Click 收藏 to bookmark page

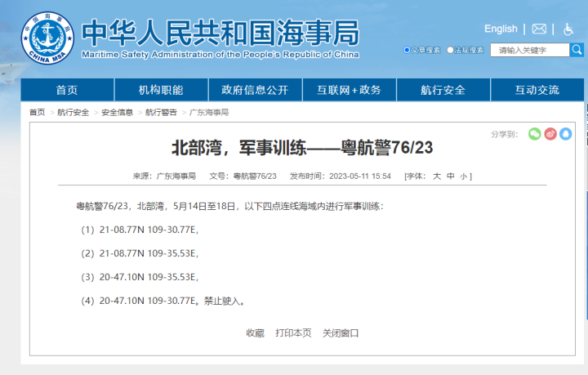pos(255,333)
